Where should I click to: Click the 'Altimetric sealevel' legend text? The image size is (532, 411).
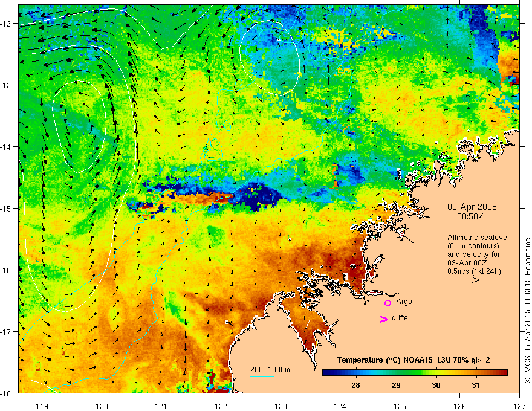(478, 238)
